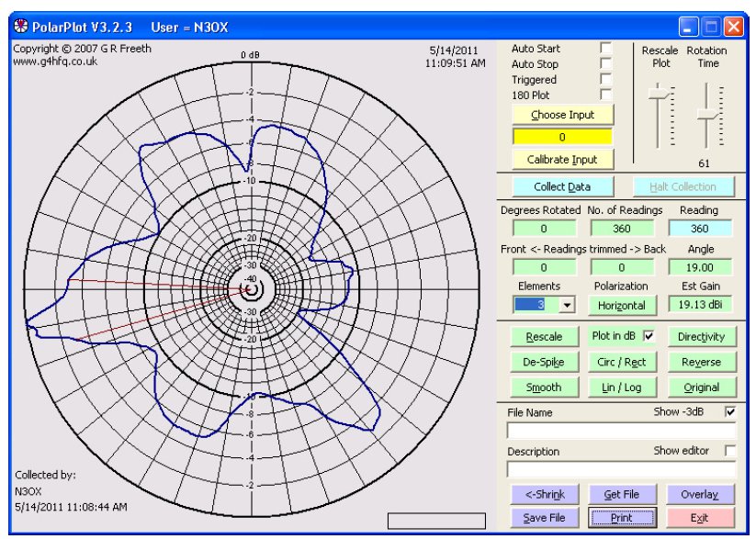This screenshot has width=756, height=539.
Task: Toggle the 180 Plot checkbox
Action: click(605, 95)
